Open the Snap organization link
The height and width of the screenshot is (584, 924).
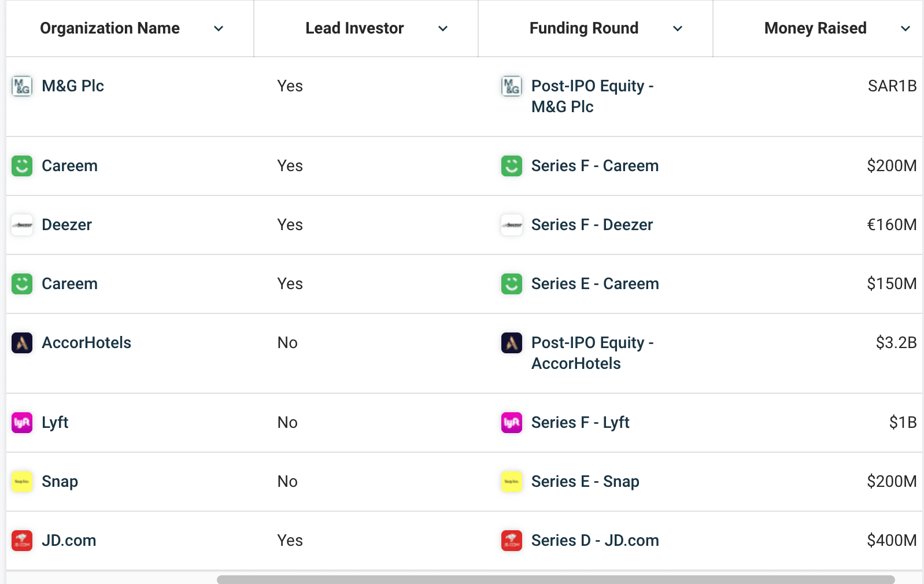pos(60,482)
